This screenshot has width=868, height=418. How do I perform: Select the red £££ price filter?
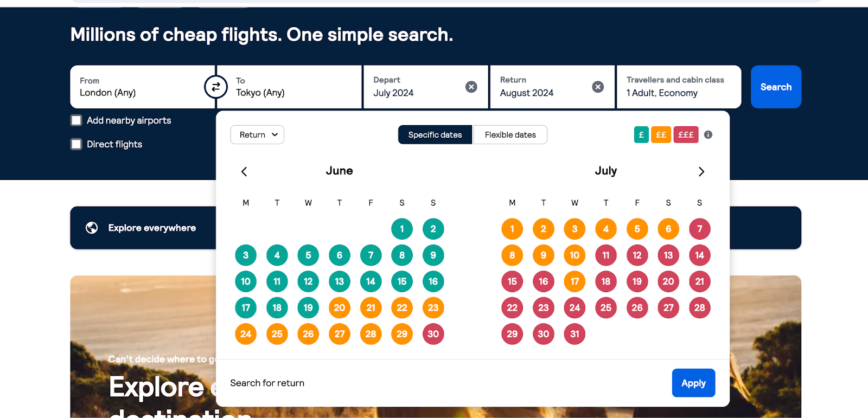click(x=686, y=134)
